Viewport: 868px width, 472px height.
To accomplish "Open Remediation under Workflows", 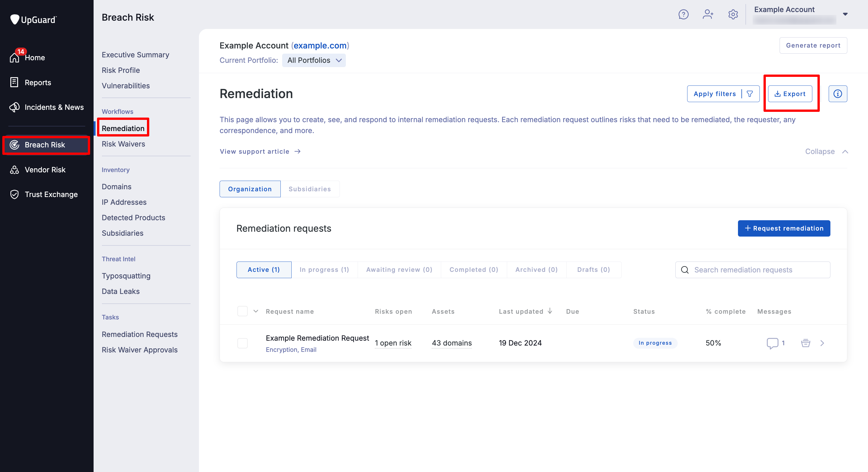I will coord(123,128).
